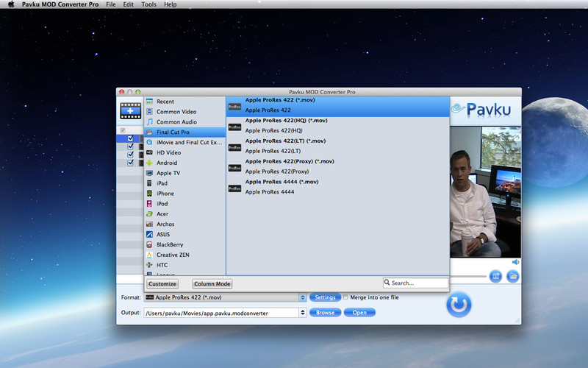Mute audio with the speaker icon
Screen dimensions: 588x368
[x=516, y=262]
